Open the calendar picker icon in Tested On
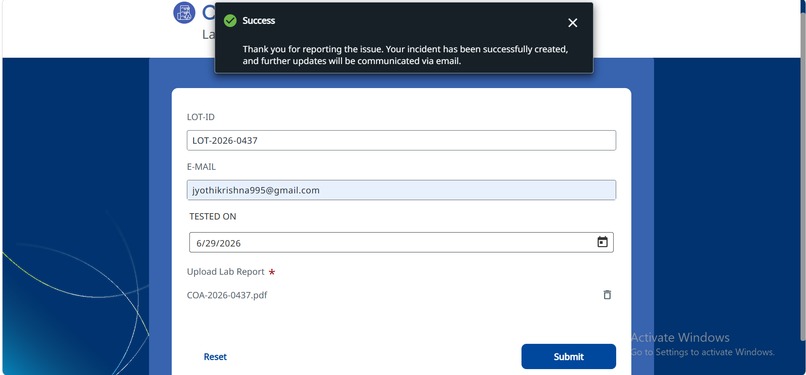806x375 pixels. click(602, 242)
